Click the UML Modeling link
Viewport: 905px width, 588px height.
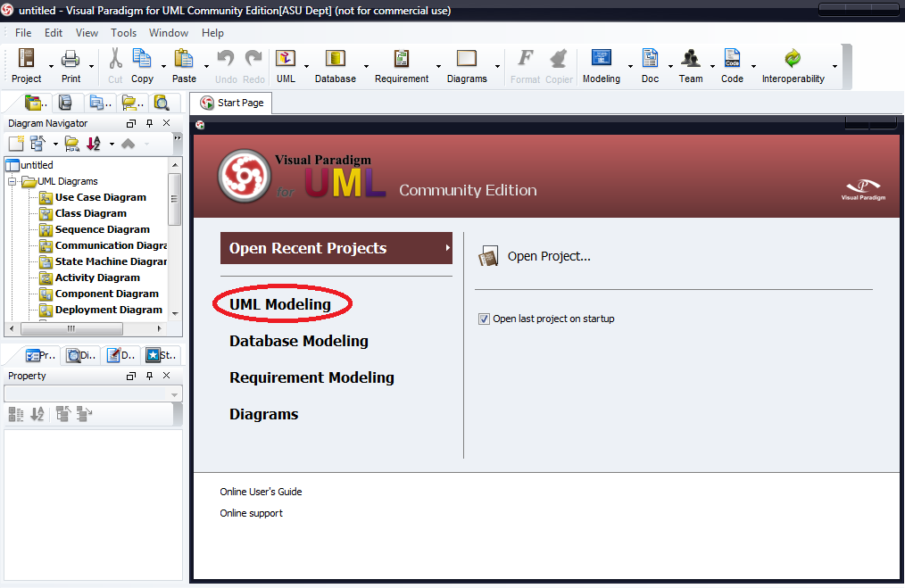pyautogui.click(x=280, y=304)
